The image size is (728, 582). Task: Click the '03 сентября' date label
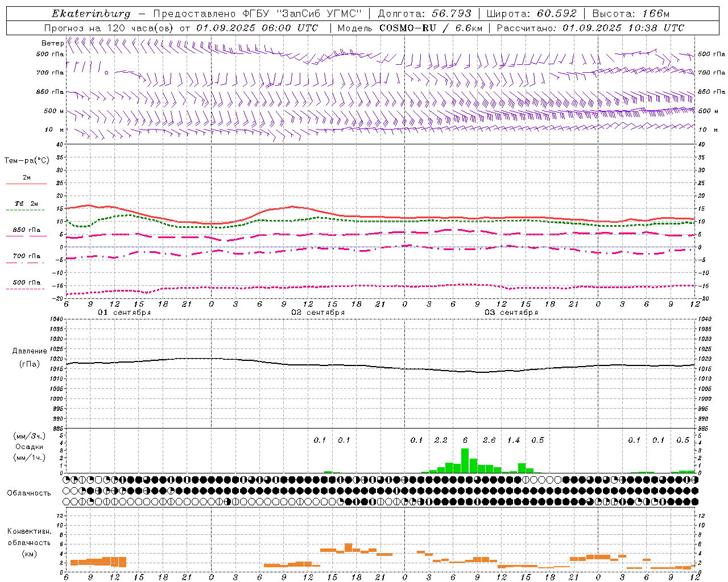tap(511, 312)
